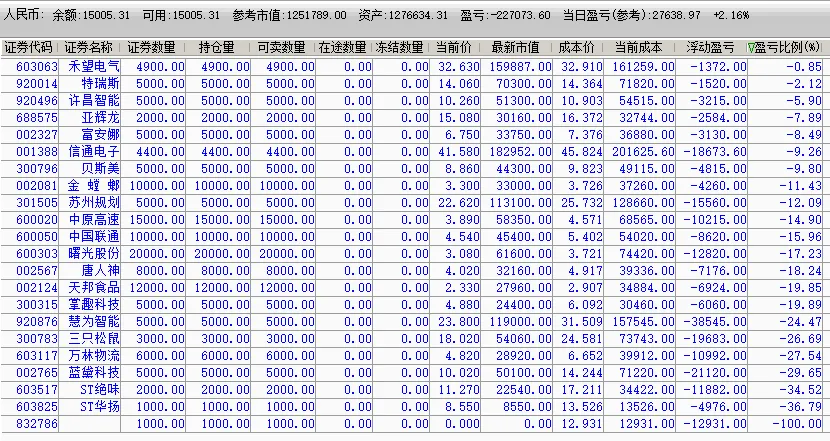Toggle sort on 盈亏比例(%) column header
The height and width of the screenshot is (441, 830).
(x=784, y=48)
